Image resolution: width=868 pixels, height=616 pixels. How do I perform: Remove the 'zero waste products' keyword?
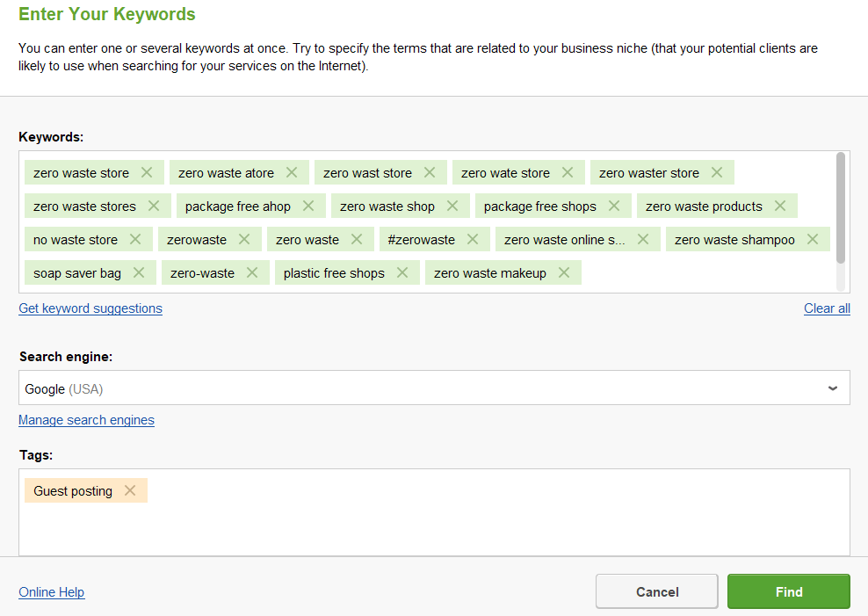(780, 206)
